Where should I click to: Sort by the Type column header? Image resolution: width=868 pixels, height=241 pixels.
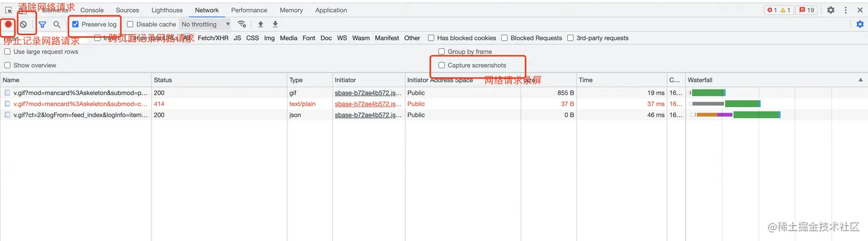[310, 80]
